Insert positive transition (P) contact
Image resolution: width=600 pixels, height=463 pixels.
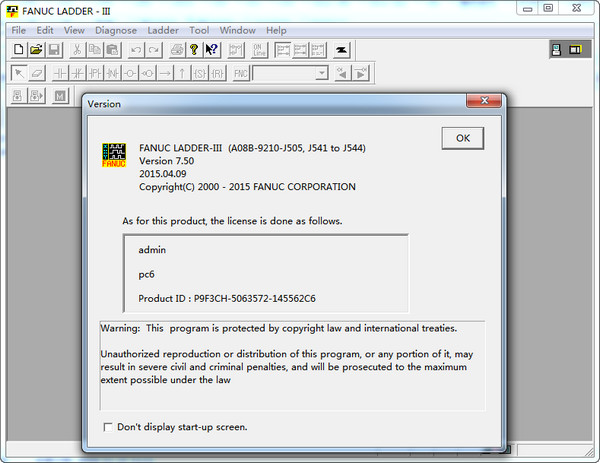(x=95, y=73)
